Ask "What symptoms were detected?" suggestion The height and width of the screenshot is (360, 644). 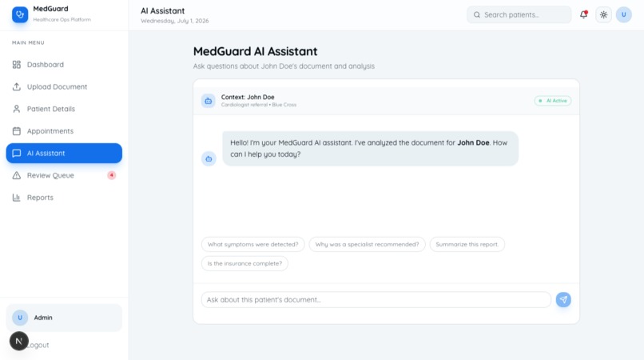click(x=253, y=244)
